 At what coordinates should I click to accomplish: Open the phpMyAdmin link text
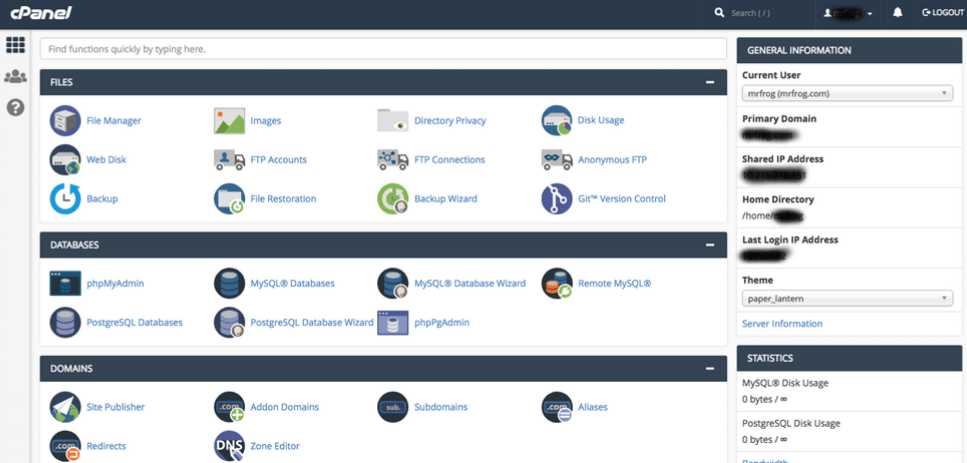[115, 284]
